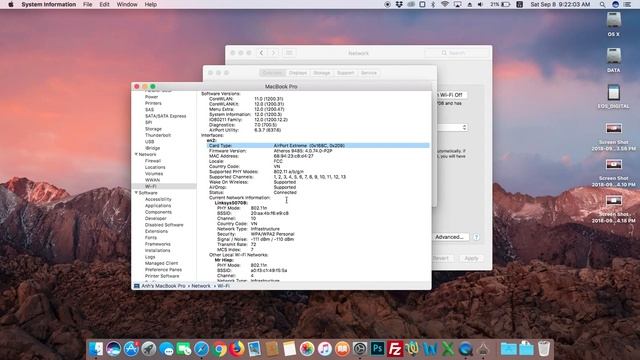Viewport: 640px width, 360px height.
Task: Open Microsoft Word icon in Dock
Action: click(x=430, y=349)
